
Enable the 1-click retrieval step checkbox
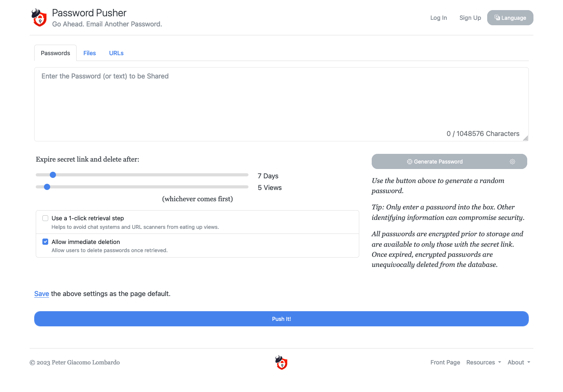pyautogui.click(x=45, y=218)
